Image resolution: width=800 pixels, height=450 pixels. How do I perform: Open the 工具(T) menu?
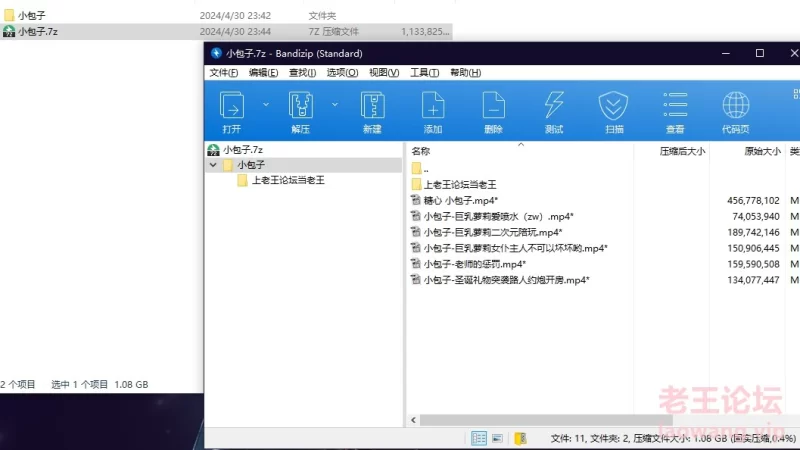pyautogui.click(x=424, y=72)
